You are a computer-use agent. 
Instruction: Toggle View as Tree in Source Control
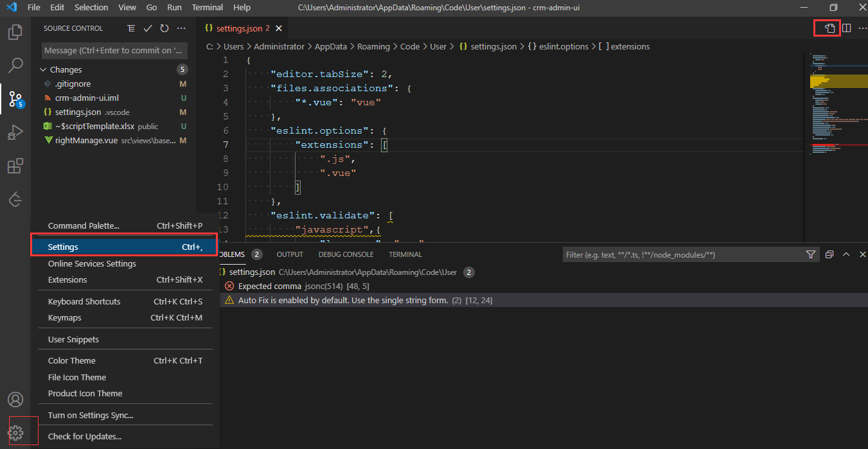tap(131, 28)
